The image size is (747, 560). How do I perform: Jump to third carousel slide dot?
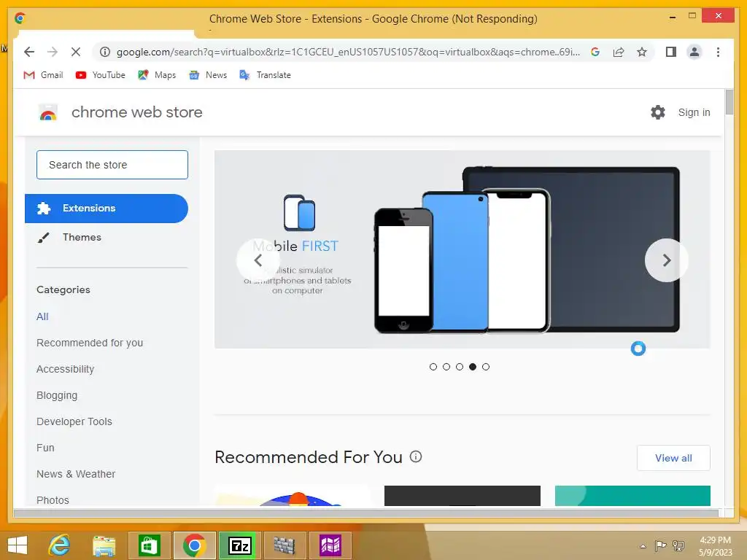(460, 367)
